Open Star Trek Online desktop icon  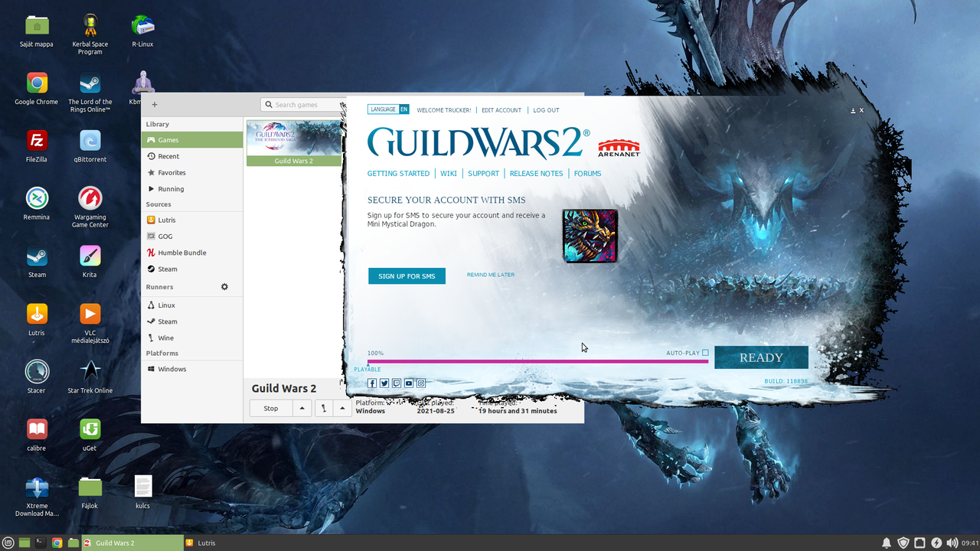click(90, 376)
